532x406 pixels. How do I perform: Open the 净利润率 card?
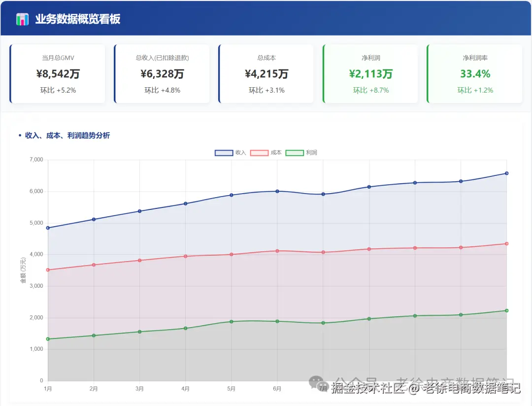point(475,74)
